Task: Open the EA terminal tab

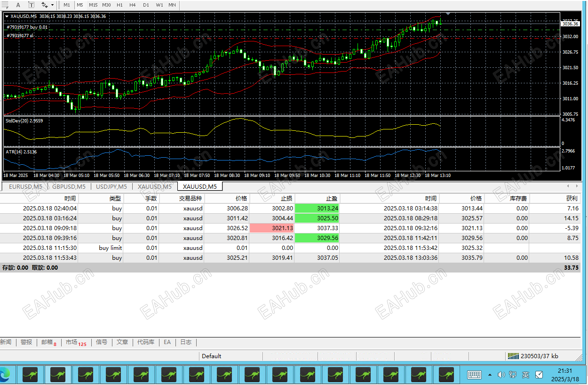Action: [167, 342]
